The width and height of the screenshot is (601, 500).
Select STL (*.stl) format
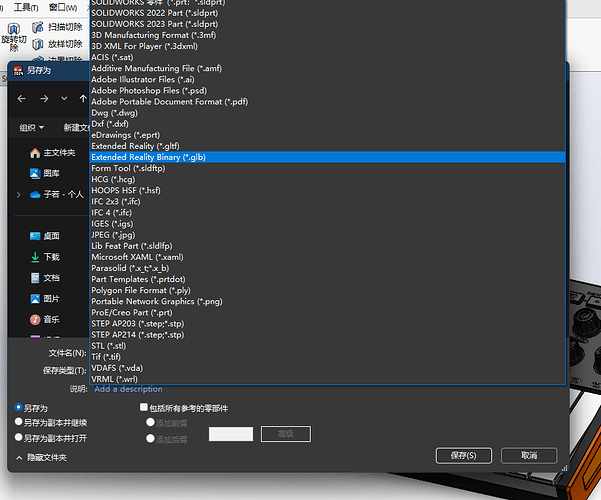(327, 346)
